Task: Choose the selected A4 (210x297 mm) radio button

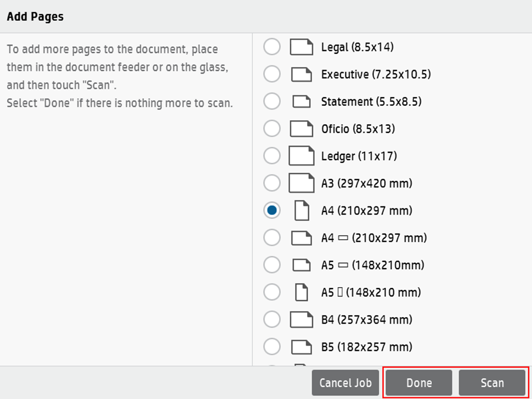Action: (272, 211)
